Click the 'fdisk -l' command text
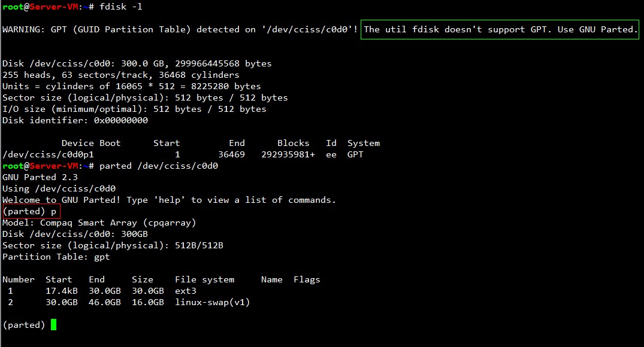644x347 pixels. point(121,7)
